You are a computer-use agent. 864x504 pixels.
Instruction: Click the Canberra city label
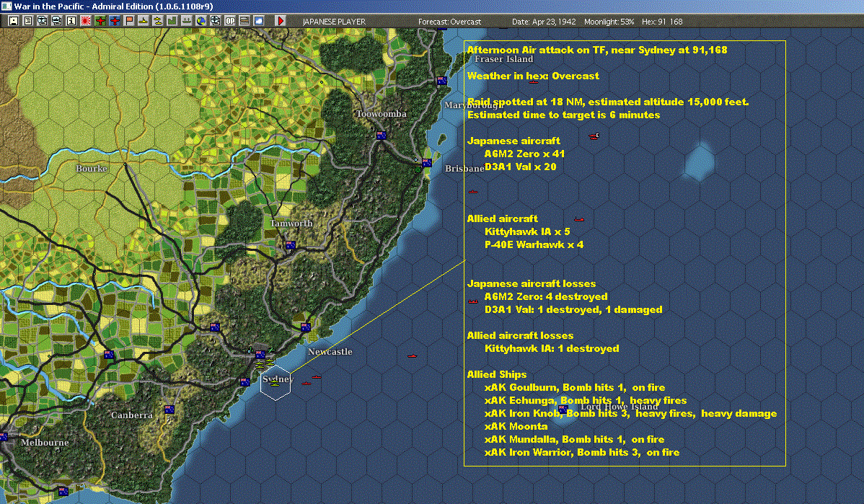[x=132, y=415]
